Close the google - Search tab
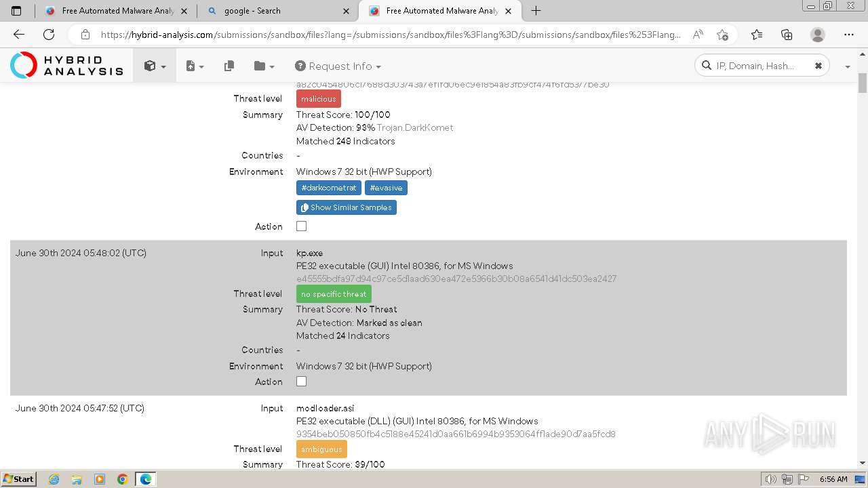Viewport: 868px width, 488px height. (347, 11)
